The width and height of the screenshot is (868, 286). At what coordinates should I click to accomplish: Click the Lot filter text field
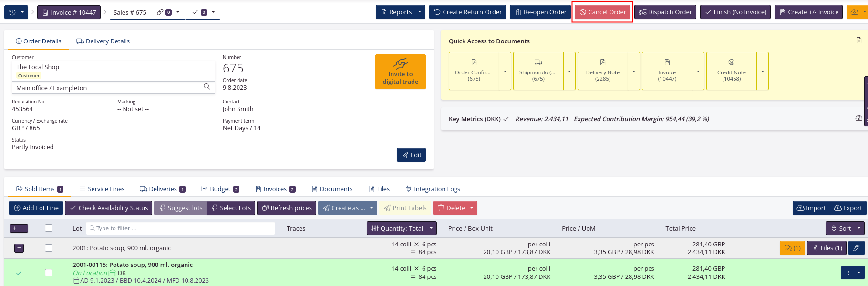coord(181,228)
